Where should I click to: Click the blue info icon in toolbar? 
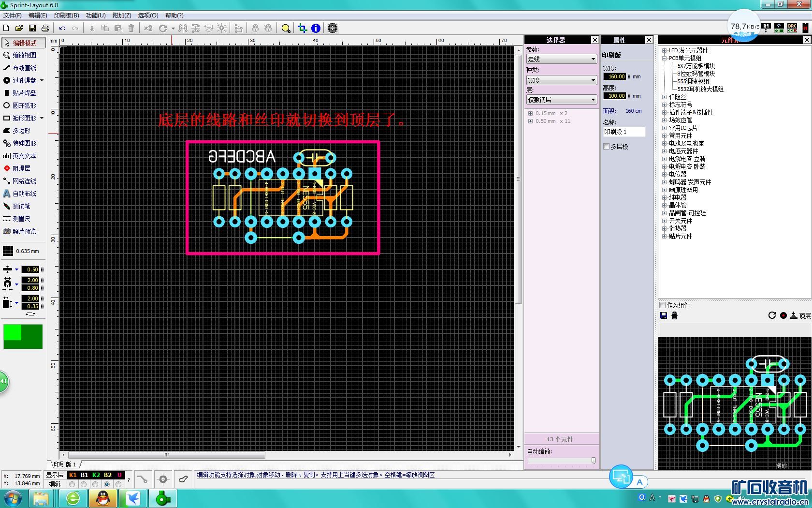point(316,29)
